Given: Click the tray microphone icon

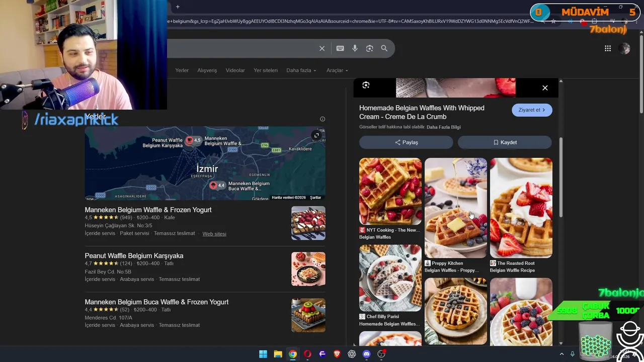Looking at the screenshot, I should tap(573, 354).
